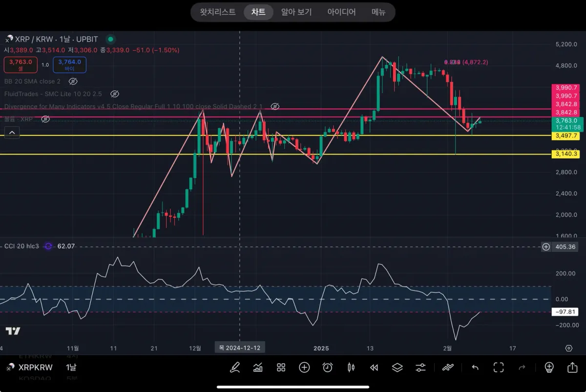Click the yellow 3,497.7 price line label

click(565, 136)
